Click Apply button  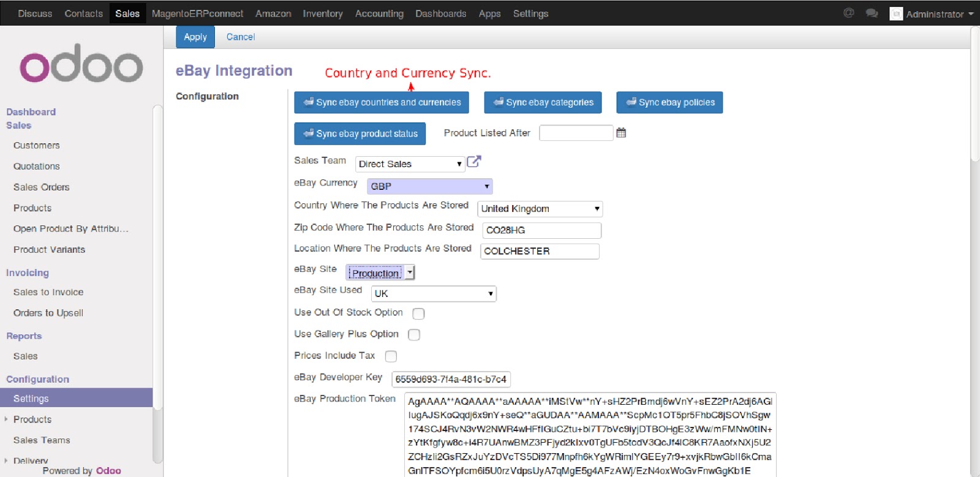[195, 37]
